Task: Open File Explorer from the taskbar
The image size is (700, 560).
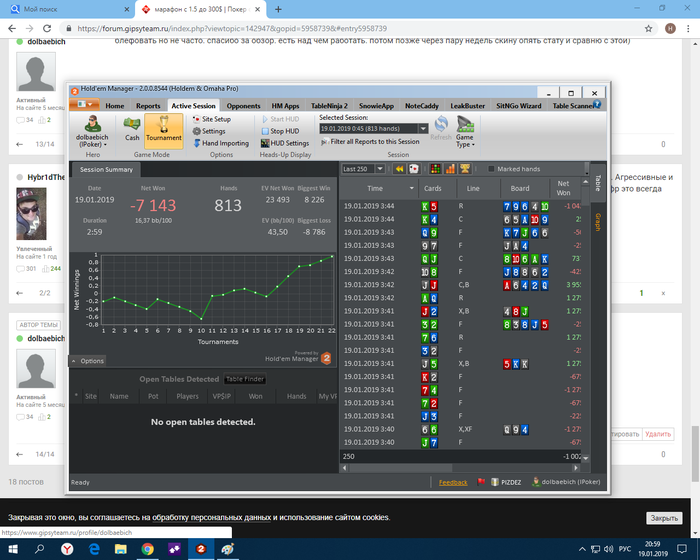Action: pyautogui.click(x=121, y=549)
